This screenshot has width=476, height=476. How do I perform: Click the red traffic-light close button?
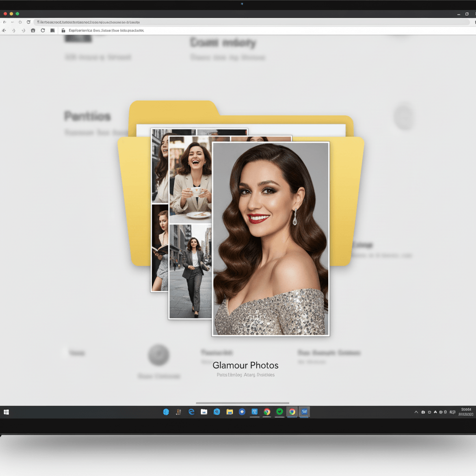[5, 13]
